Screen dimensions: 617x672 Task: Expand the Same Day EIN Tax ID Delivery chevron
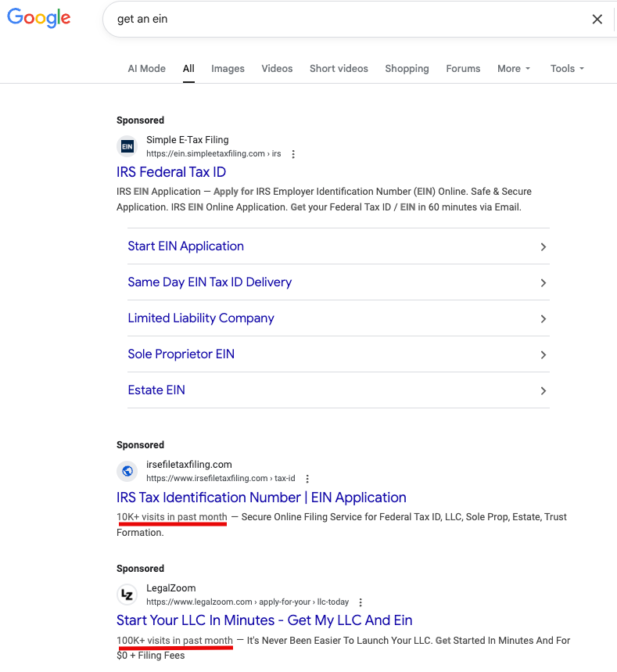tap(543, 283)
